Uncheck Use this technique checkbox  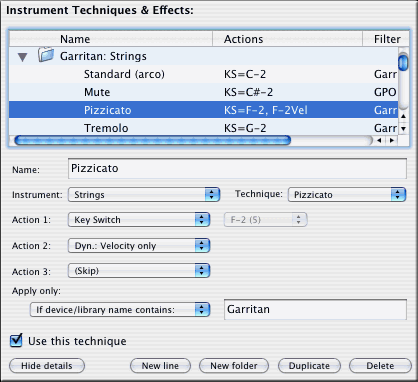pyautogui.click(x=16, y=340)
